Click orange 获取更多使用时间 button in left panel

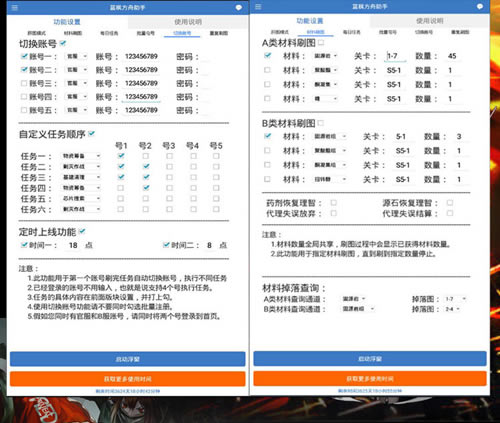tap(128, 379)
